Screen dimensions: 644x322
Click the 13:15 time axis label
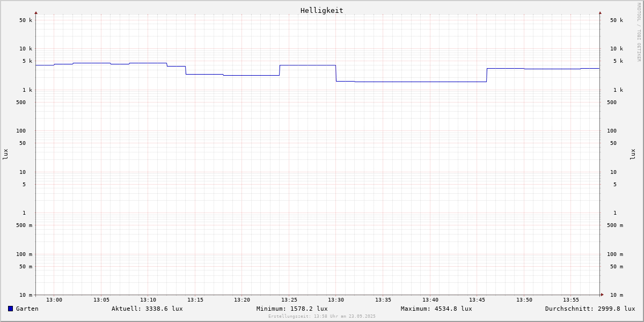[195, 300]
